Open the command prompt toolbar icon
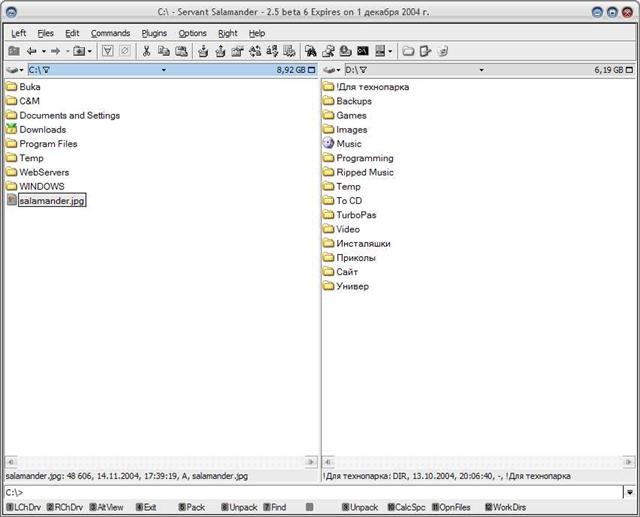The image size is (640, 517). click(x=362, y=50)
